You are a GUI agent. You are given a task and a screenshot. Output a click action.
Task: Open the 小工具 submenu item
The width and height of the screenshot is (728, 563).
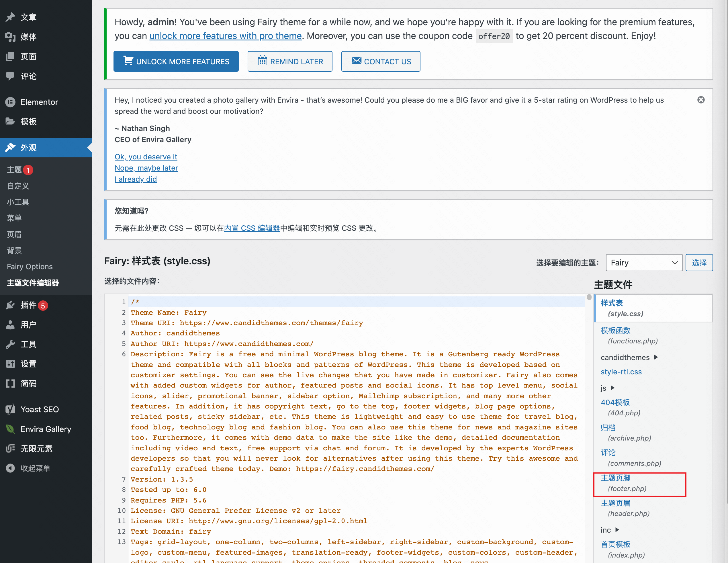pos(18,202)
